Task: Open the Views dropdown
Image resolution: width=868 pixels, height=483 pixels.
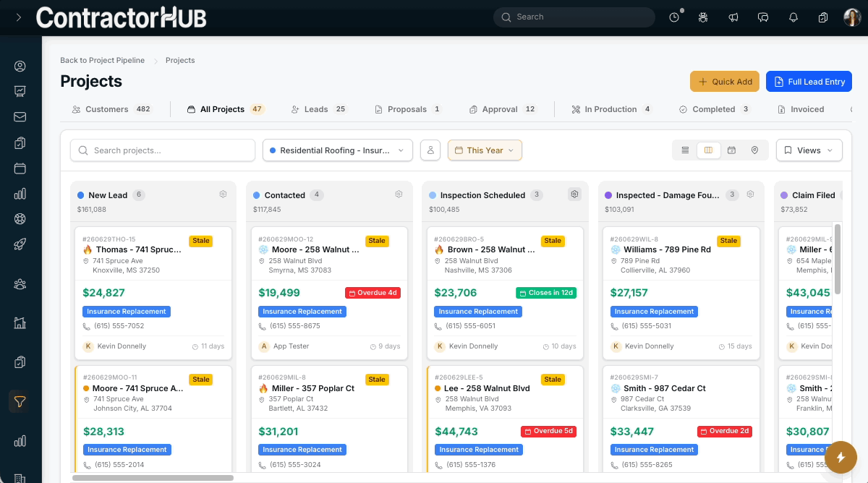Action: [x=809, y=150]
